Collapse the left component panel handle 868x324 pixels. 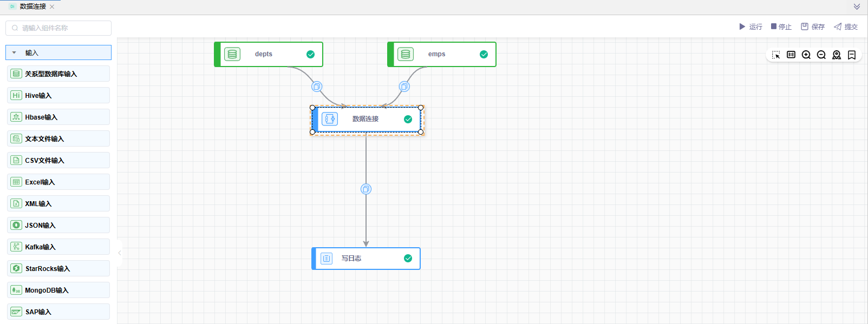coord(120,253)
